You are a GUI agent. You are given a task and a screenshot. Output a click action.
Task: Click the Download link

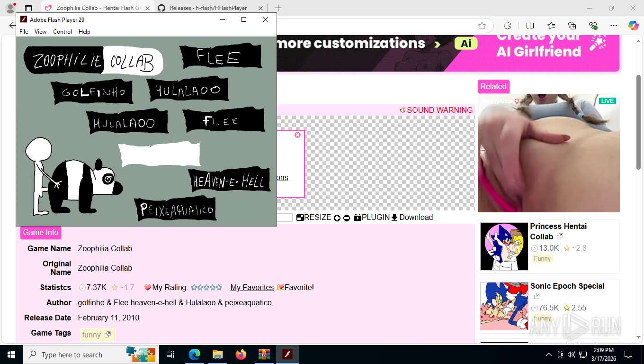point(412,218)
